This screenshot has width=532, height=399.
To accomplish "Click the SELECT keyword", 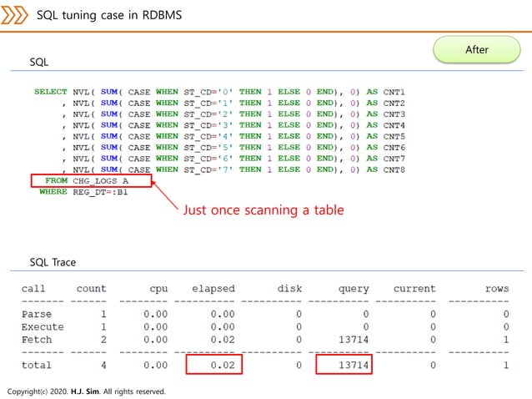I will pyautogui.click(x=51, y=92).
